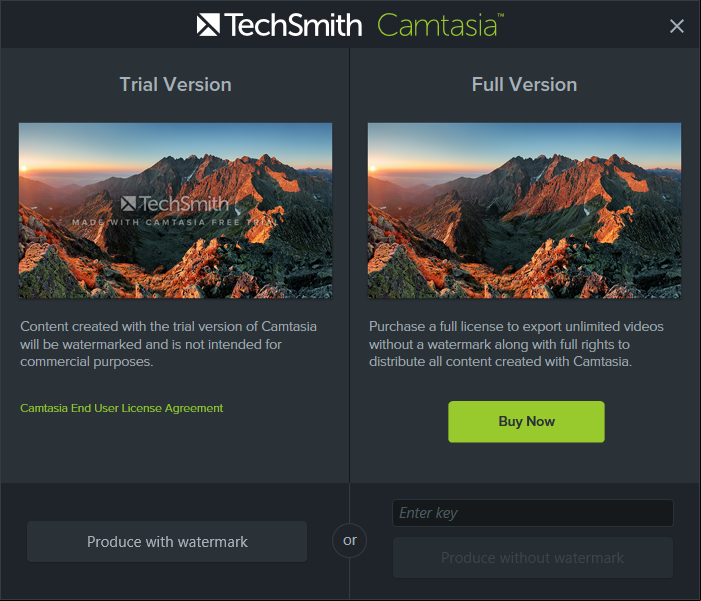Image resolution: width=701 pixels, height=601 pixels.
Task: Click Produce without watermark button
Action: click(532, 558)
